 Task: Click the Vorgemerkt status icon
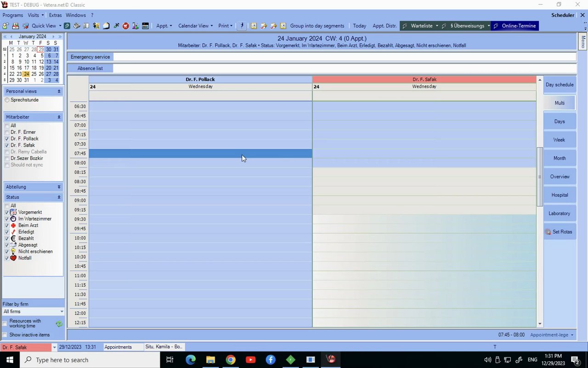pos(13,212)
